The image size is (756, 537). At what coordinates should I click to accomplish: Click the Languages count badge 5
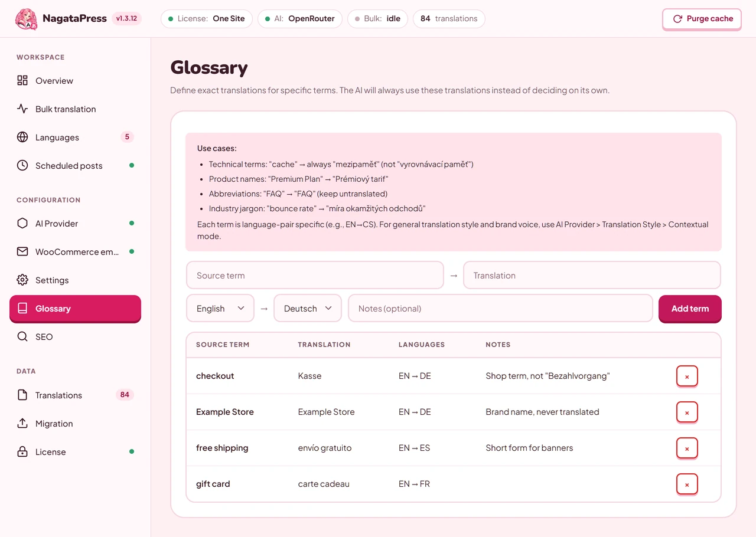pyautogui.click(x=126, y=137)
